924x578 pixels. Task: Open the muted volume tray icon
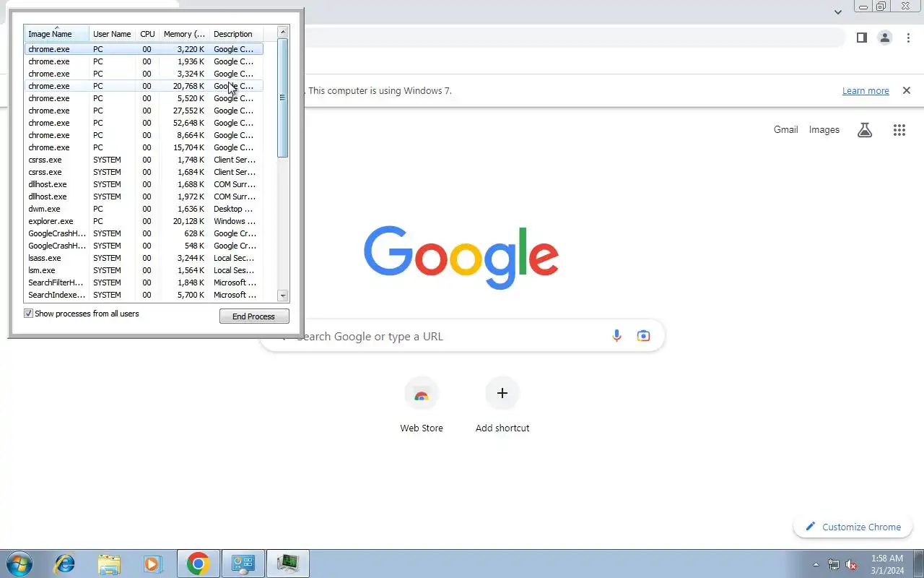[852, 564]
